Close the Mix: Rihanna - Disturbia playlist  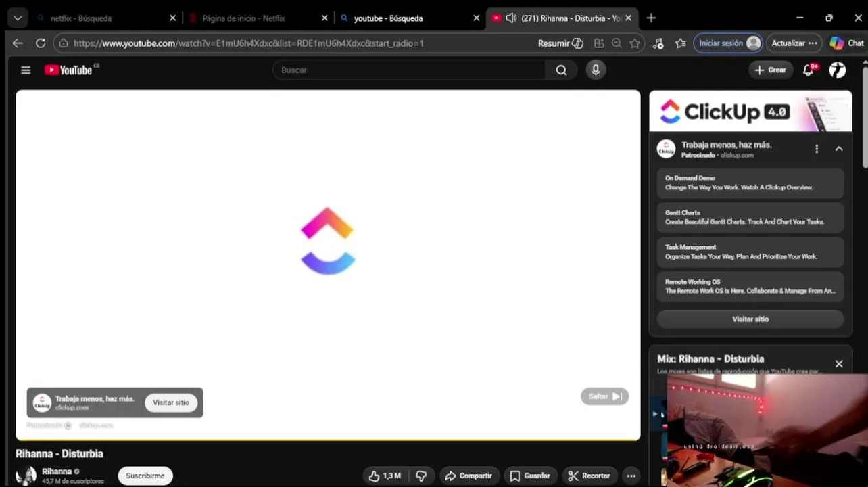tap(839, 364)
